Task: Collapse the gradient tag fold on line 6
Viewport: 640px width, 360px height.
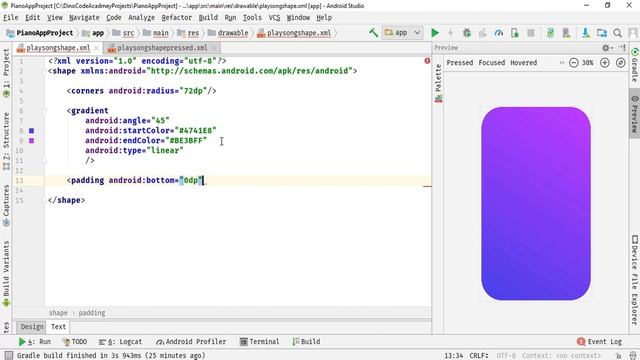Action: [44, 111]
